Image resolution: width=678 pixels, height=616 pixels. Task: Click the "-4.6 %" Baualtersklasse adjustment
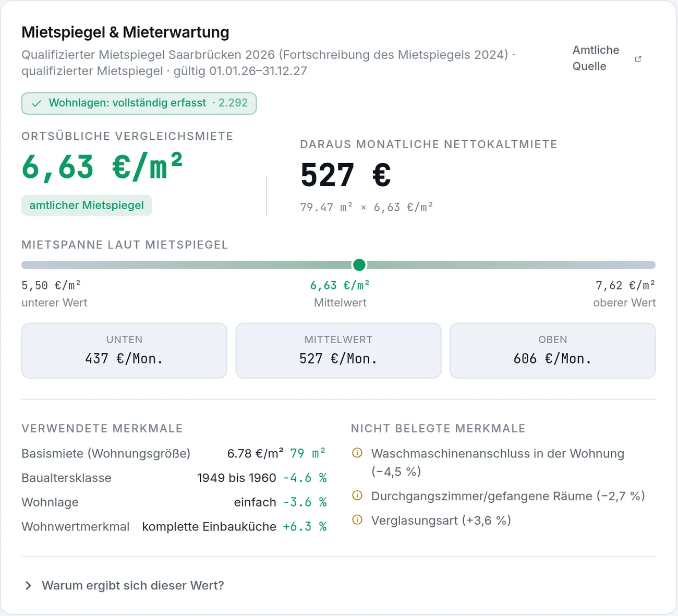[305, 478]
